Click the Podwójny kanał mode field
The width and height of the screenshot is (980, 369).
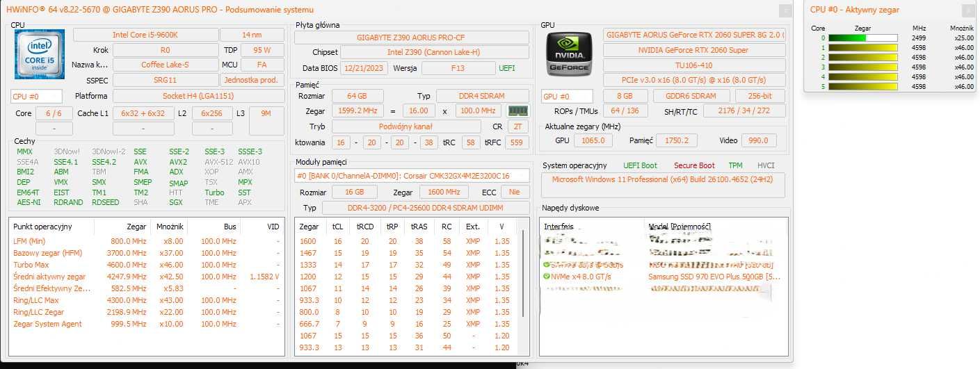tap(406, 126)
